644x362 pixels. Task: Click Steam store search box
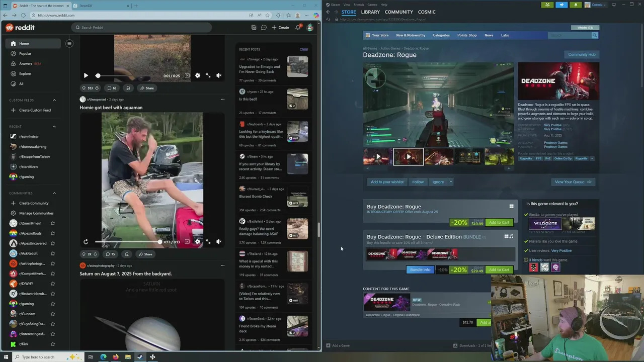[570, 35]
